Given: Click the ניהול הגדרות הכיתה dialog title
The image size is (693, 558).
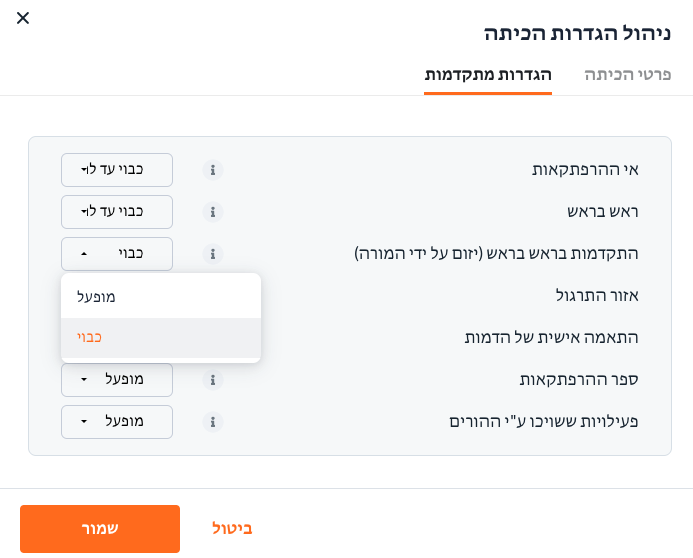Looking at the screenshot, I should (x=577, y=34).
